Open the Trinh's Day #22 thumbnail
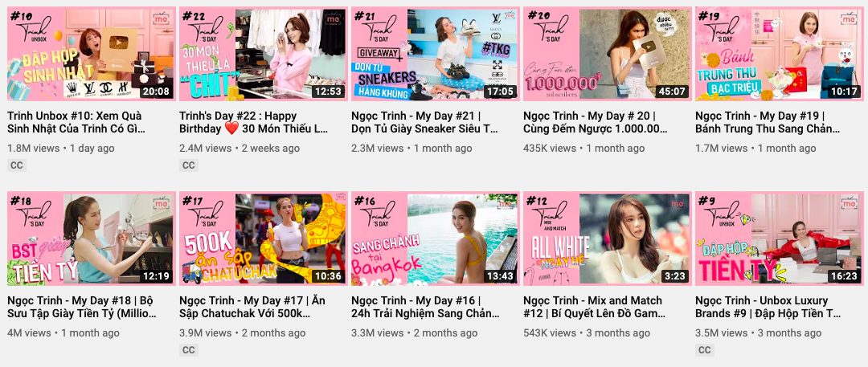Screen dimensions: 868x367 [264, 54]
